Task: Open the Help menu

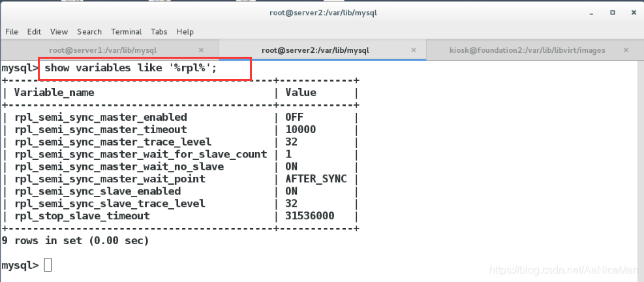Action: pos(185,31)
